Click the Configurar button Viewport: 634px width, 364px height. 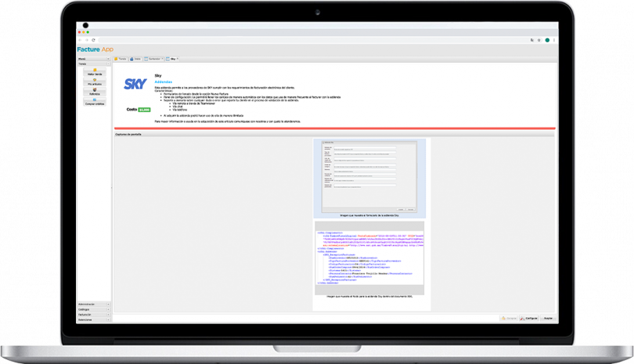(x=530, y=319)
